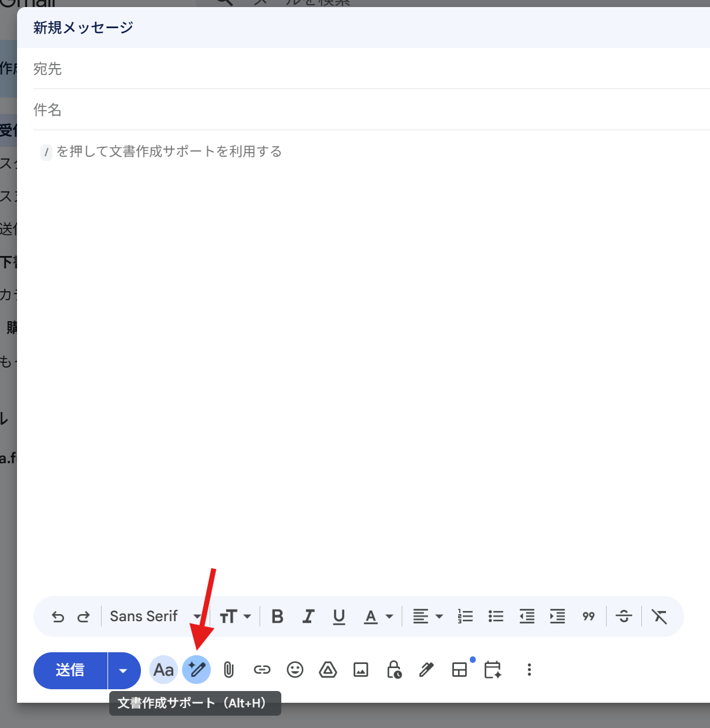Insert a signature with the pen icon
710x728 pixels.
(x=426, y=670)
